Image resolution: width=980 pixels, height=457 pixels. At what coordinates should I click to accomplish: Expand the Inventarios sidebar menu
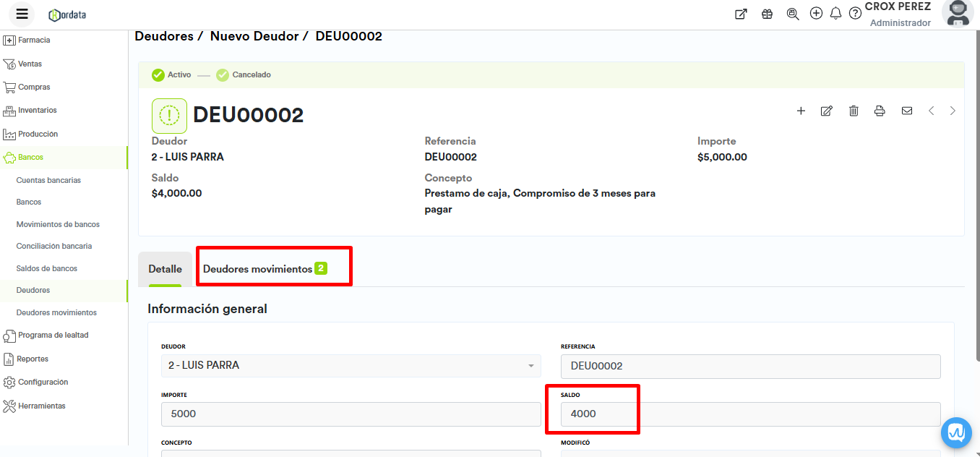pyautogui.click(x=37, y=110)
